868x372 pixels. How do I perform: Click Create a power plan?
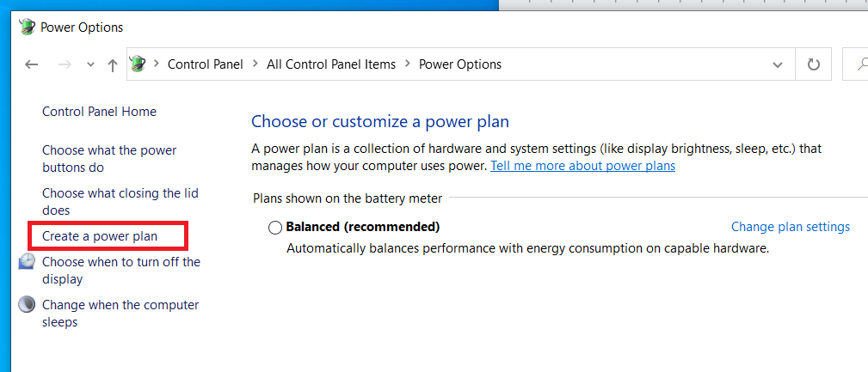100,236
